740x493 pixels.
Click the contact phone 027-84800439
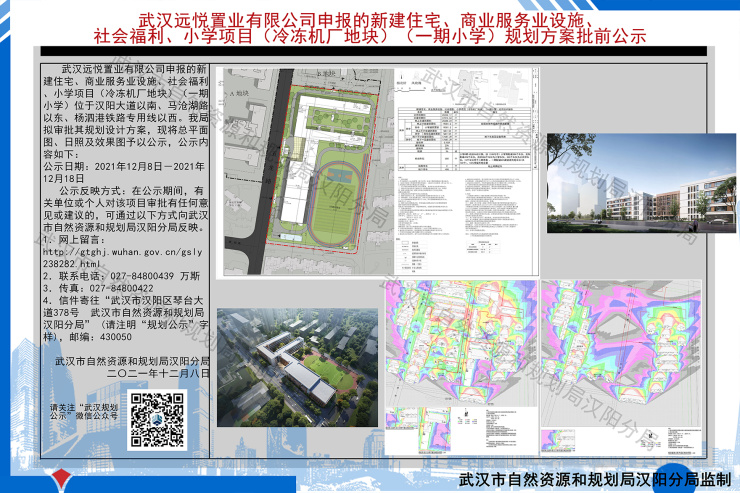coord(142,276)
